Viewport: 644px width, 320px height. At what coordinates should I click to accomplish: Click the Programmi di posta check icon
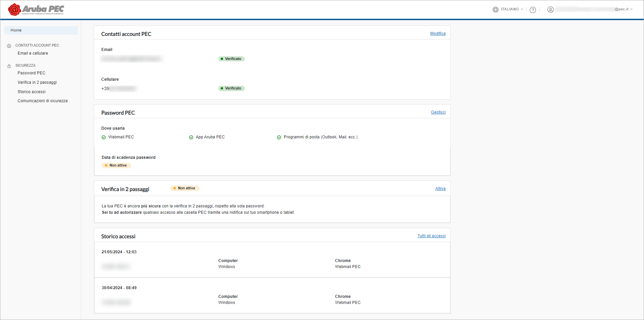tap(279, 137)
